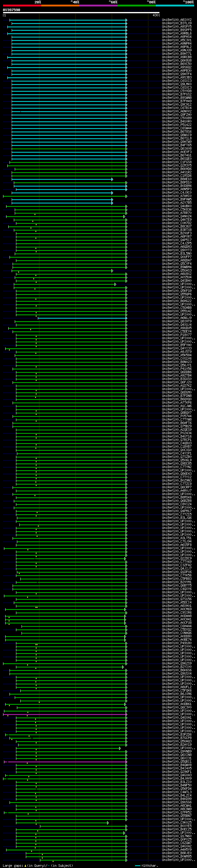Image resolution: width=197 pixels, height=868 pixels.
Task: Select hit label UniRef100_Q962S9
Action: 177,663
